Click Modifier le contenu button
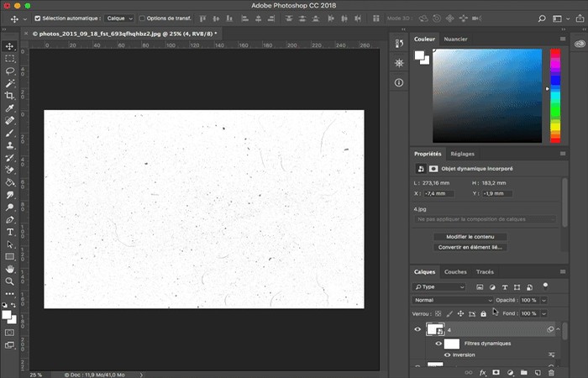 pyautogui.click(x=470, y=237)
